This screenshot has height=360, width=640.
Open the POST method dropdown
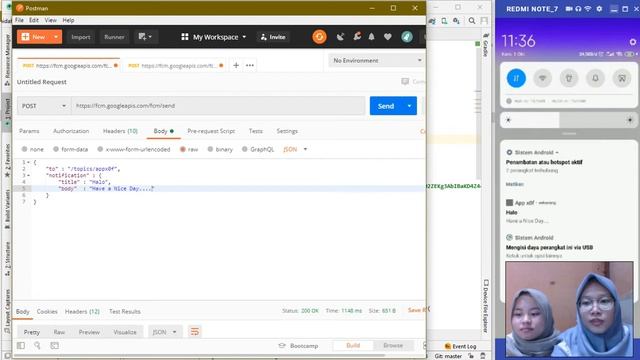coord(44,106)
